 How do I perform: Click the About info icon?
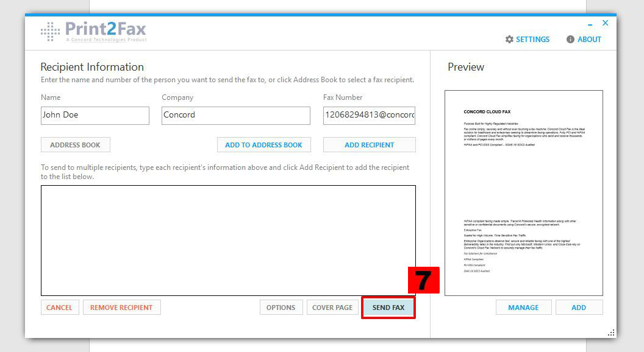(570, 40)
